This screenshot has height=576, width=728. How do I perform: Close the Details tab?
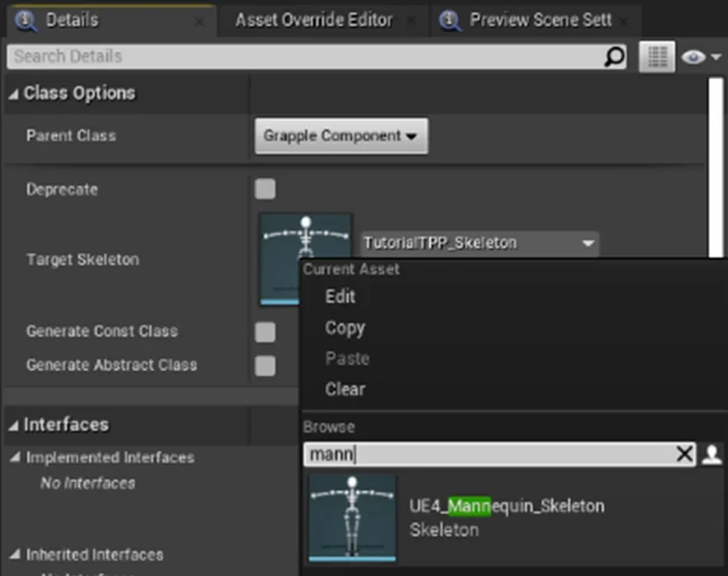199,22
